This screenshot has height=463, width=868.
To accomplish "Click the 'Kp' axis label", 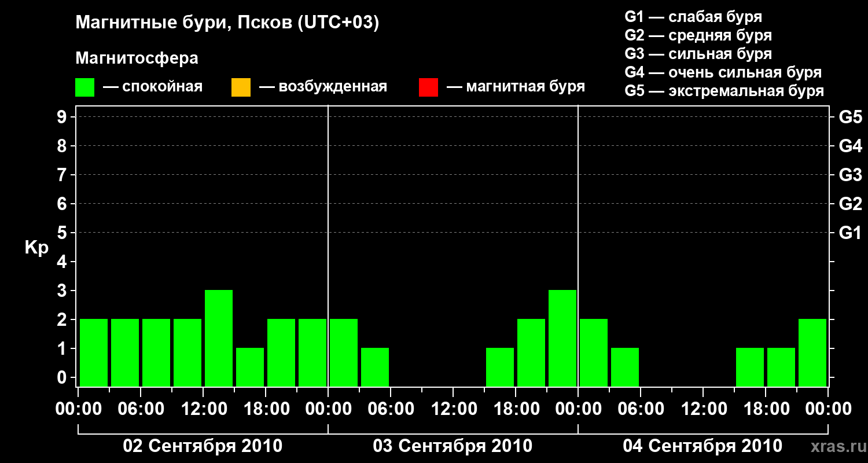I will coord(36,248).
